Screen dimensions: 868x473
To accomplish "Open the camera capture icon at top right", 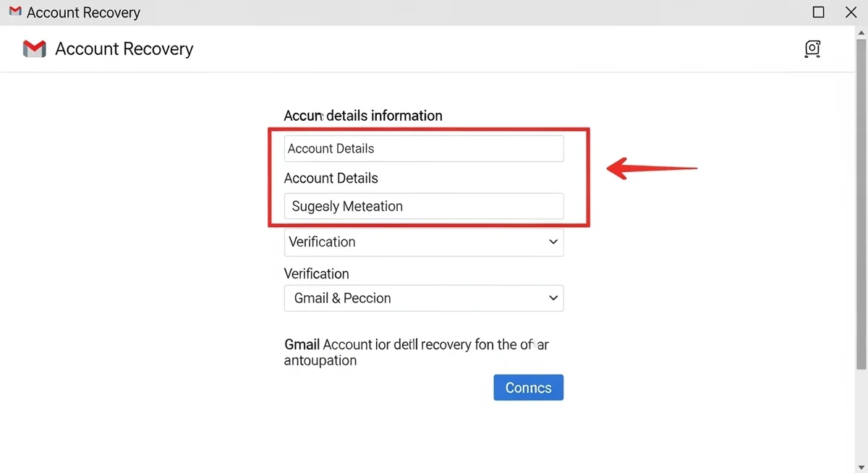I will (x=812, y=48).
